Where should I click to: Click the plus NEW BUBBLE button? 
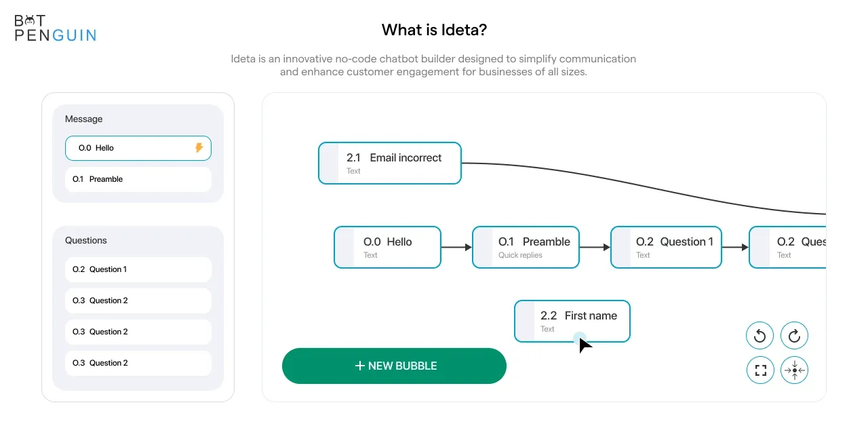[x=394, y=366]
